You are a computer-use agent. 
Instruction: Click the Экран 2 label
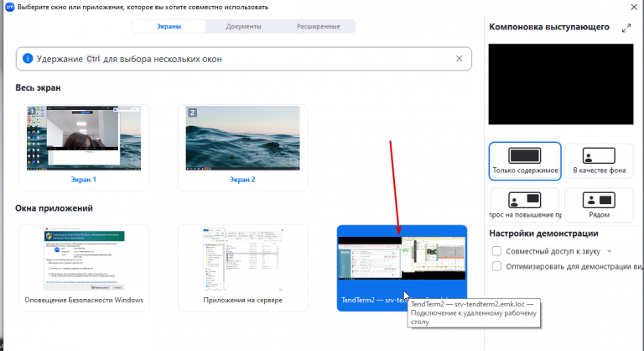(x=242, y=180)
